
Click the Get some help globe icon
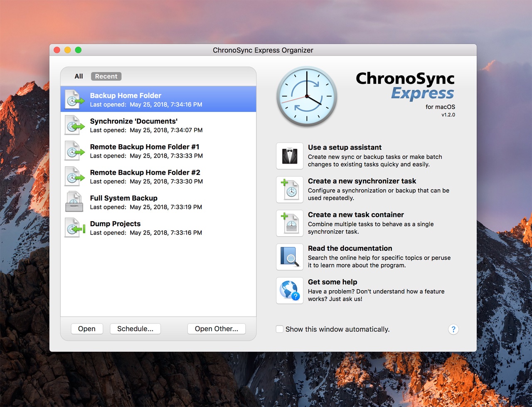click(290, 291)
